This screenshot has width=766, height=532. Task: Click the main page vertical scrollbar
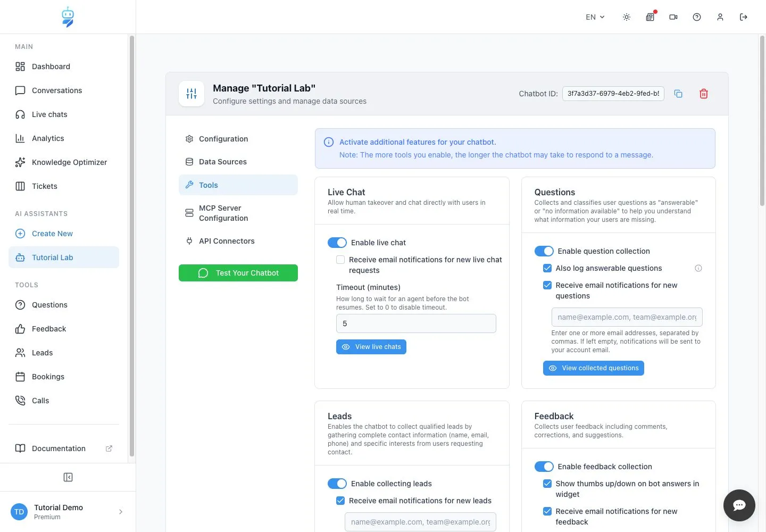tap(762, 121)
